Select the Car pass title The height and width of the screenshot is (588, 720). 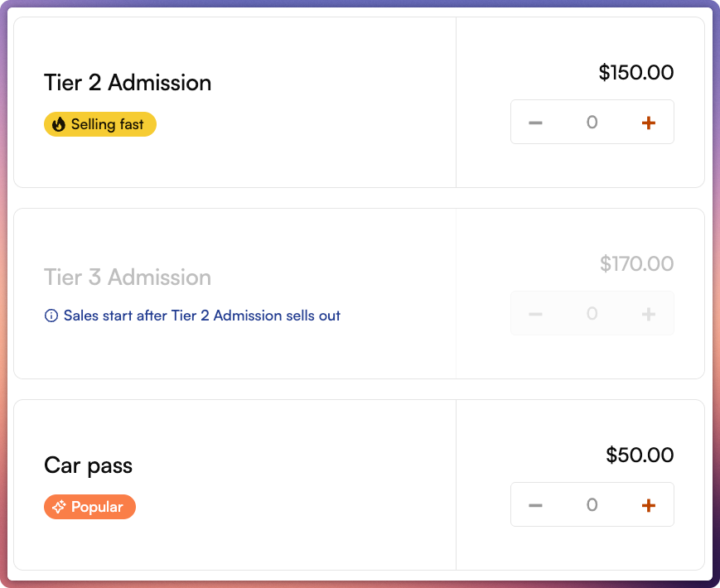[x=88, y=465]
